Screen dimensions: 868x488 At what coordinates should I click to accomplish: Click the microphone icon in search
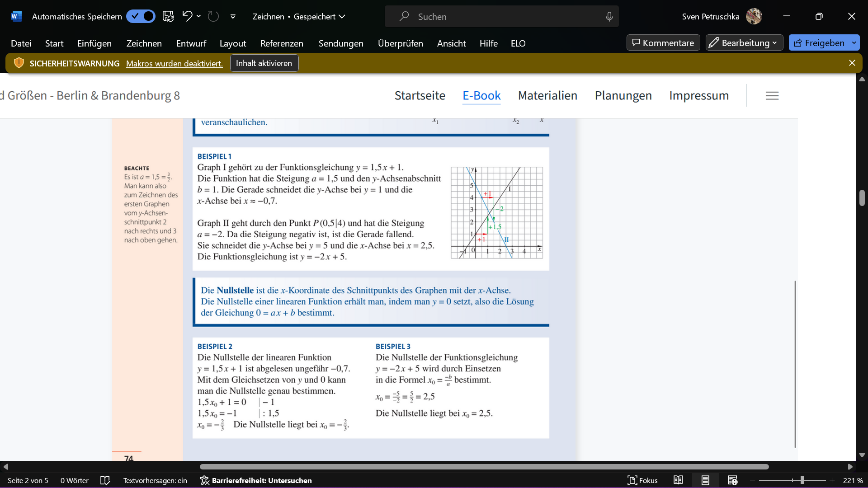[609, 16]
